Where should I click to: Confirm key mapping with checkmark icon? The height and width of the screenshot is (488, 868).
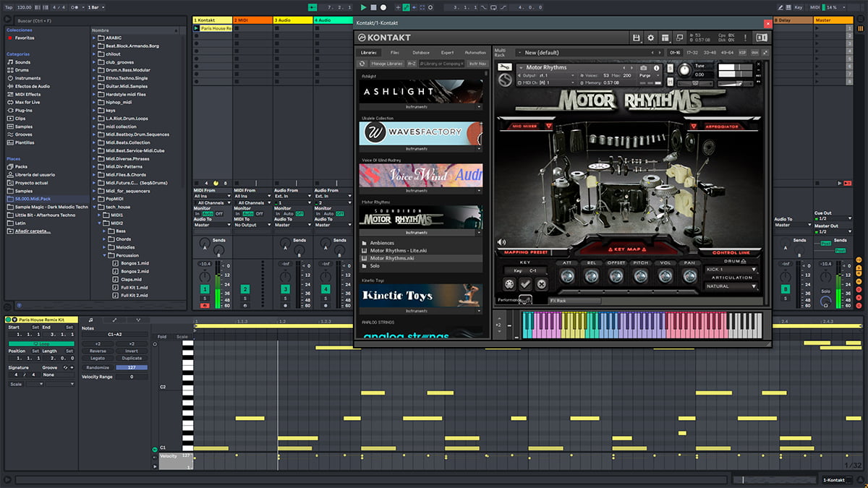click(x=525, y=284)
